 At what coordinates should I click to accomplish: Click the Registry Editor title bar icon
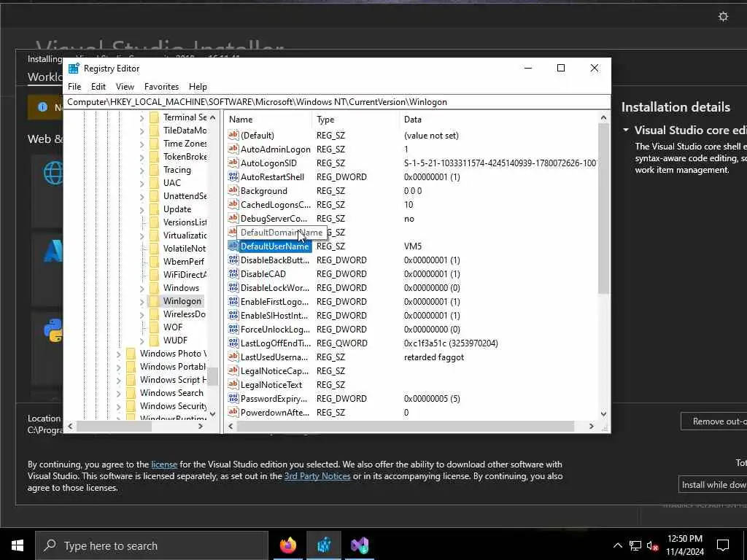[x=74, y=69]
